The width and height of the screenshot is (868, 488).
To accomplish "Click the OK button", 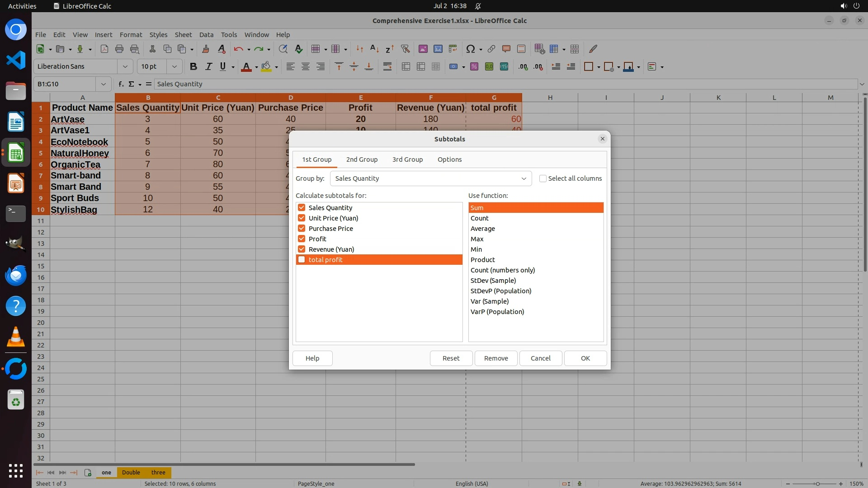I will pyautogui.click(x=585, y=358).
